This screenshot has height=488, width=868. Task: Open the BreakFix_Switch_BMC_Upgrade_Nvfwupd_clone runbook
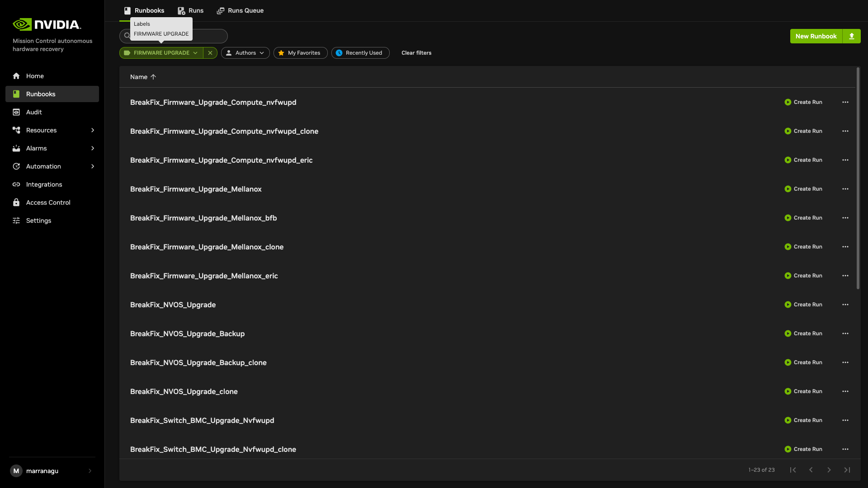point(213,449)
